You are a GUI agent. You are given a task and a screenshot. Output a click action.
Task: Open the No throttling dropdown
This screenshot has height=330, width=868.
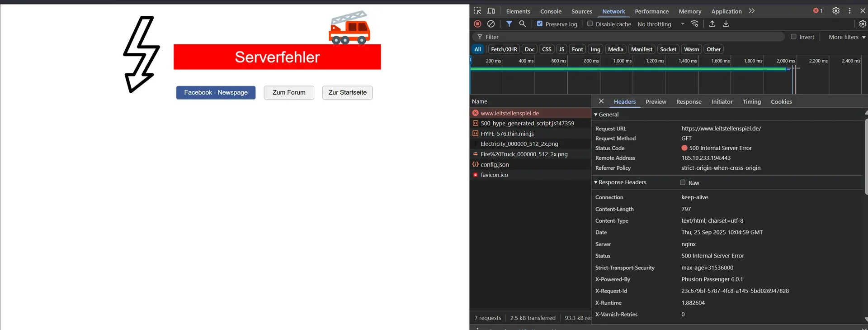tap(660, 24)
